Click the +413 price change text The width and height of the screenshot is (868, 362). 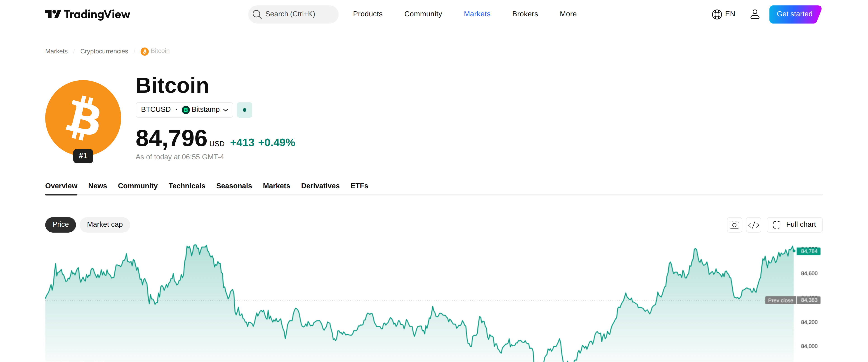[x=242, y=143]
